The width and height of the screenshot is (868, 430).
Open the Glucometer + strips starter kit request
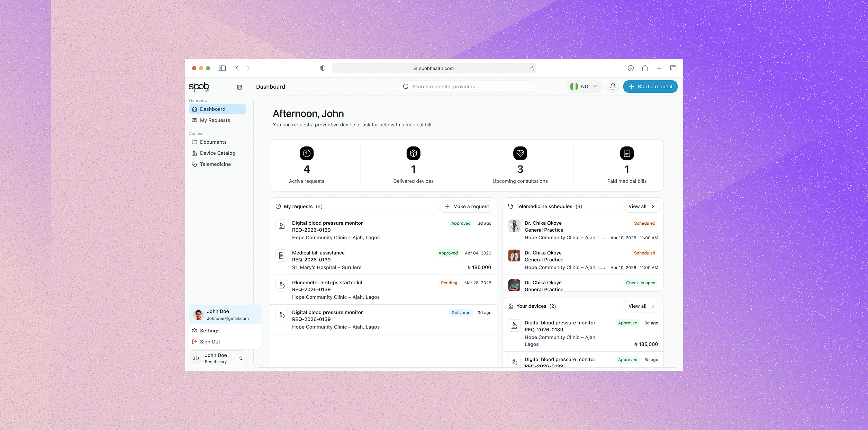(x=327, y=283)
